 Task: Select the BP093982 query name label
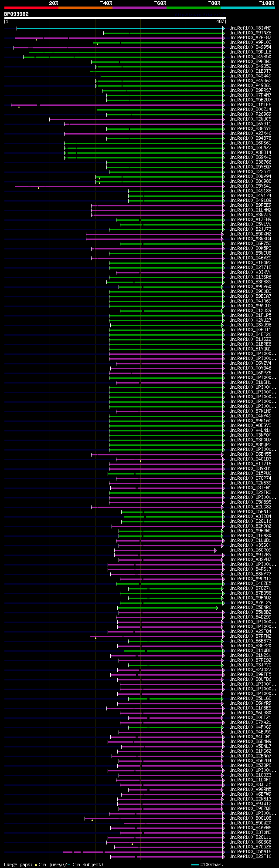(x=17, y=14)
